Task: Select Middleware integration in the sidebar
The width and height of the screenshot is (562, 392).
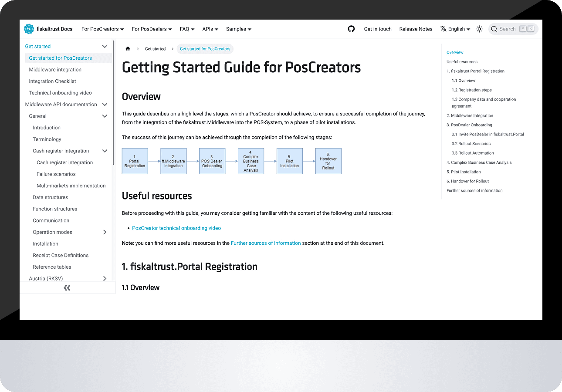Action: pos(55,70)
